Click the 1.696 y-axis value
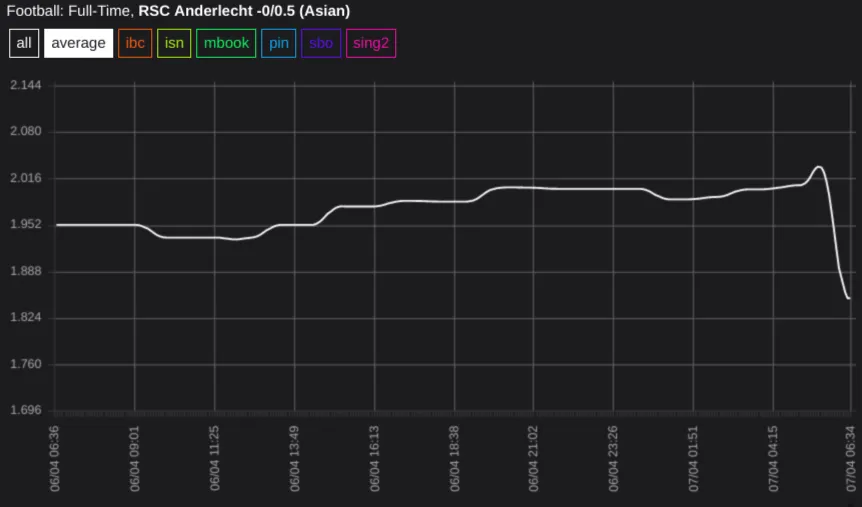 [x=25, y=410]
